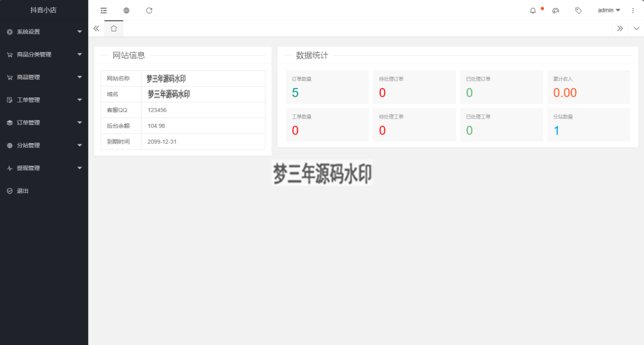
Task: Expand the 商品分类管理 menu arrow
Action: pyautogui.click(x=80, y=54)
